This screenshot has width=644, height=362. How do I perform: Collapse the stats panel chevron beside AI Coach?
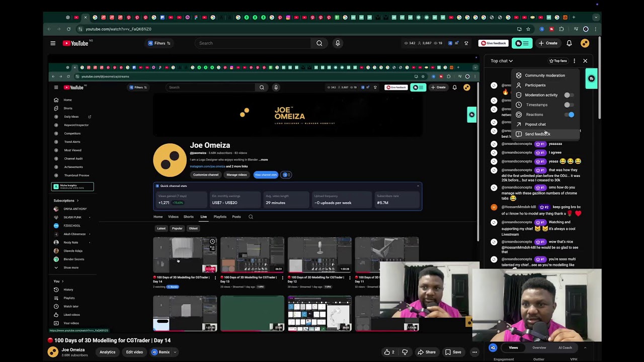pyautogui.click(x=585, y=347)
